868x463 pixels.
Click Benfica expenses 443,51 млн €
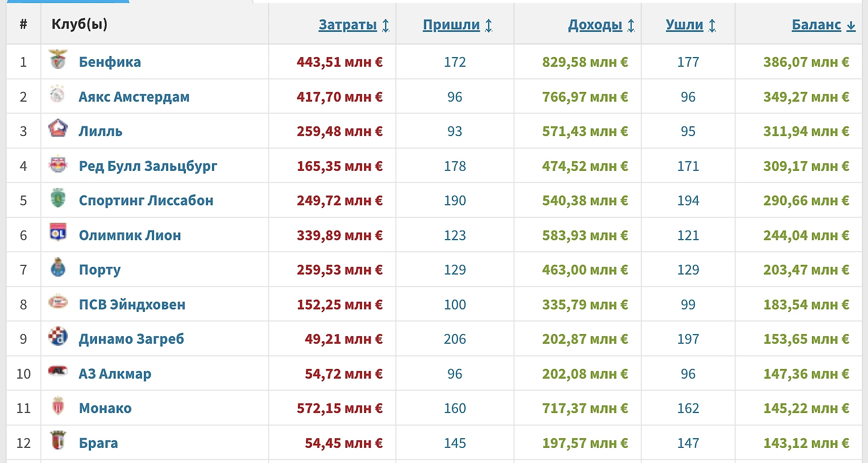(340, 62)
